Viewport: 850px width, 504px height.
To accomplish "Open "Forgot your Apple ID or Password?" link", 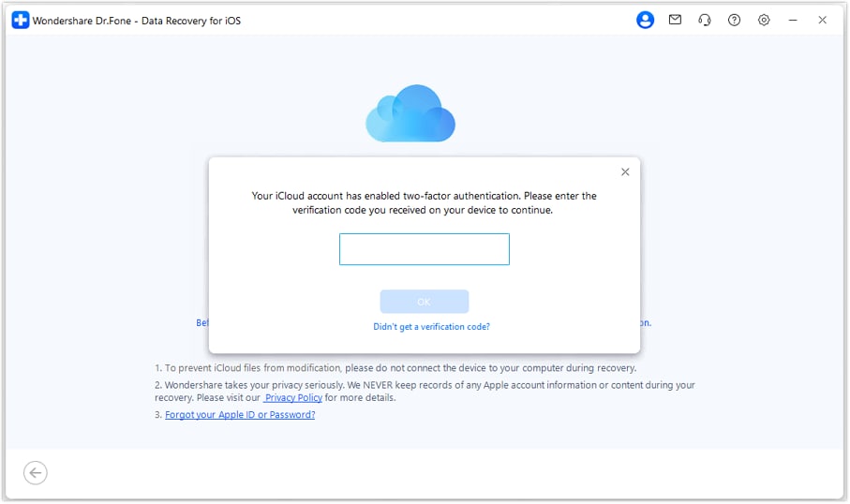I will pos(240,415).
